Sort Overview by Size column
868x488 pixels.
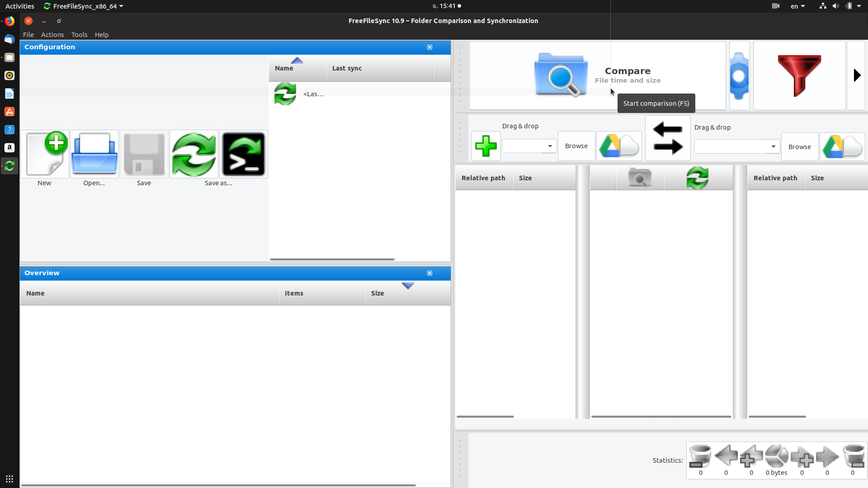(408, 293)
